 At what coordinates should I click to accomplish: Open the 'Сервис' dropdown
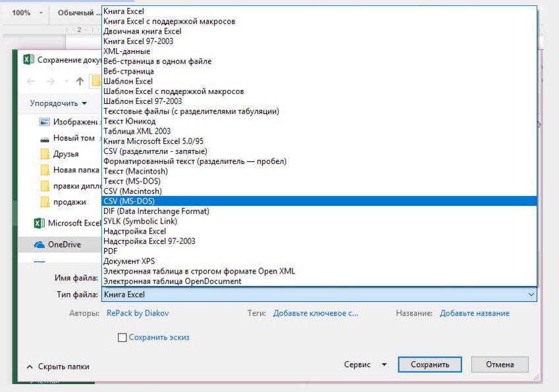(x=365, y=364)
